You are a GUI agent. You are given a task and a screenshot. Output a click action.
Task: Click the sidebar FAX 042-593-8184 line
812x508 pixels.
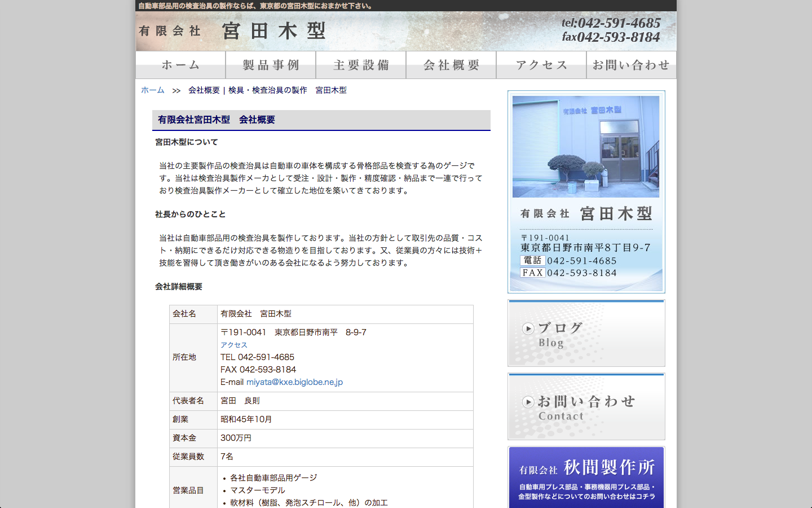[x=568, y=273]
